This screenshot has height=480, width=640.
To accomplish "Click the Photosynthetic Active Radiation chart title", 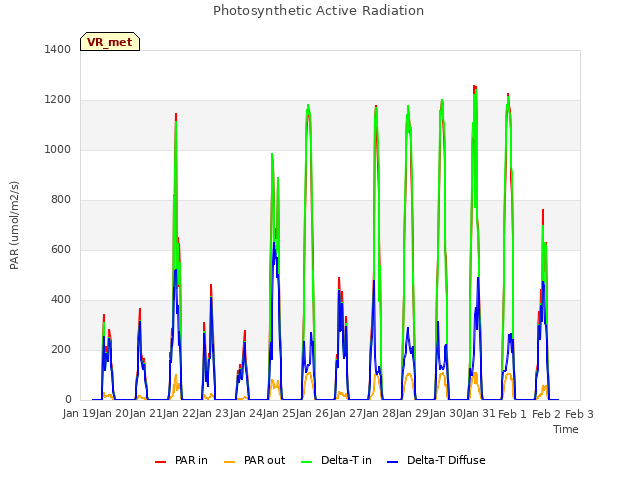I will 318,11.
